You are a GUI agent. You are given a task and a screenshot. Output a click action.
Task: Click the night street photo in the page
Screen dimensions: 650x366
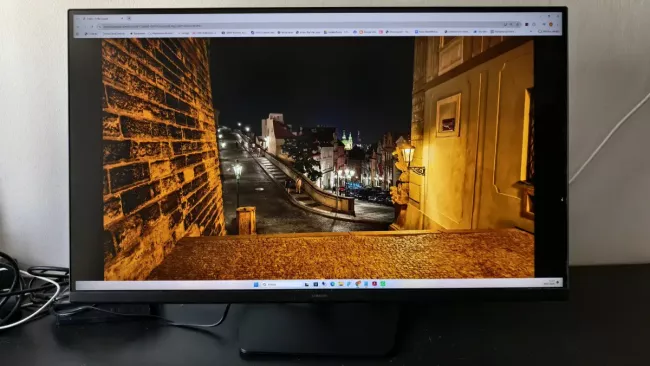[318, 158]
